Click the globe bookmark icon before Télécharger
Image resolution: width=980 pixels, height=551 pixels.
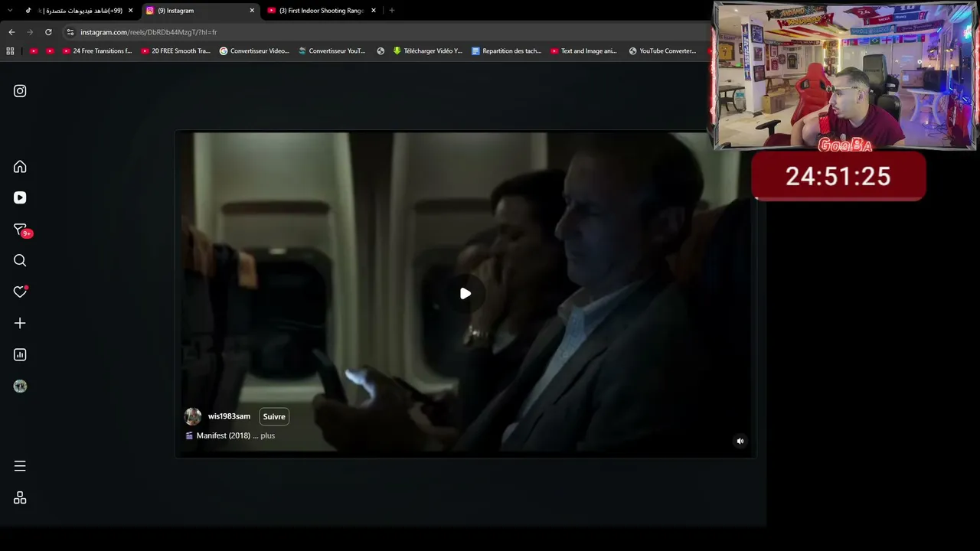(x=381, y=51)
